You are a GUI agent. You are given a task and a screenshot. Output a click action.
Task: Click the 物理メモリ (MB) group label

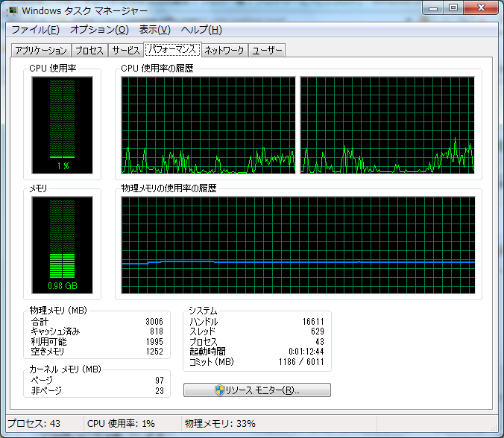coord(58,310)
